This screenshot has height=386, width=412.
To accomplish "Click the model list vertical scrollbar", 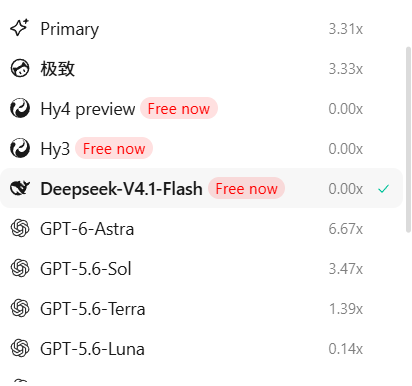I will coord(408,140).
